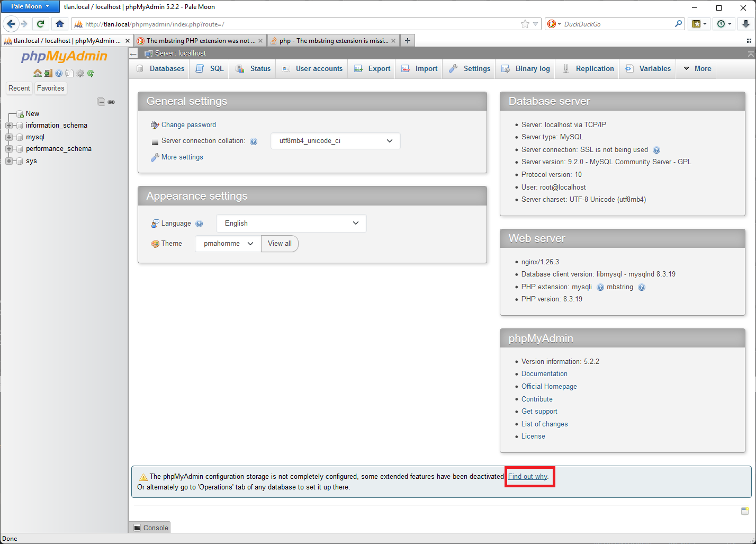Open the More menu in top navigation

[x=697, y=69]
